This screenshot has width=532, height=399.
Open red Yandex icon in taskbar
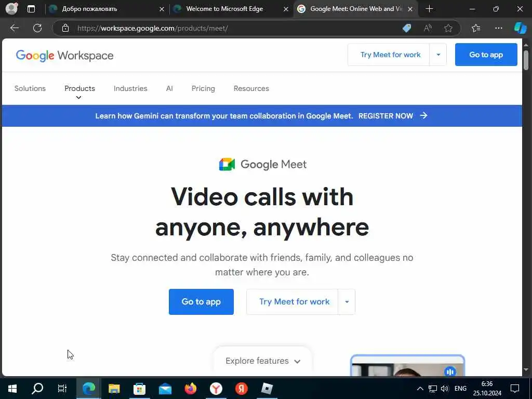[x=241, y=389]
